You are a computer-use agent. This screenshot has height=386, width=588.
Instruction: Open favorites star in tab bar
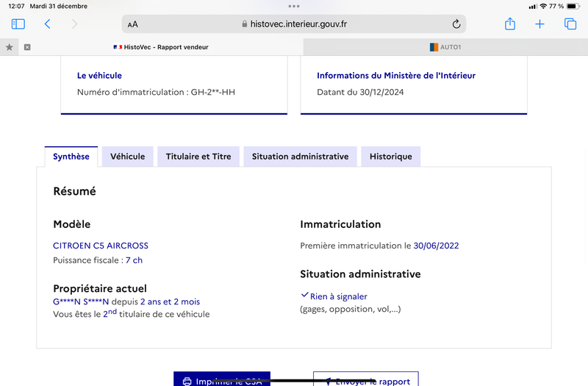(x=10, y=47)
